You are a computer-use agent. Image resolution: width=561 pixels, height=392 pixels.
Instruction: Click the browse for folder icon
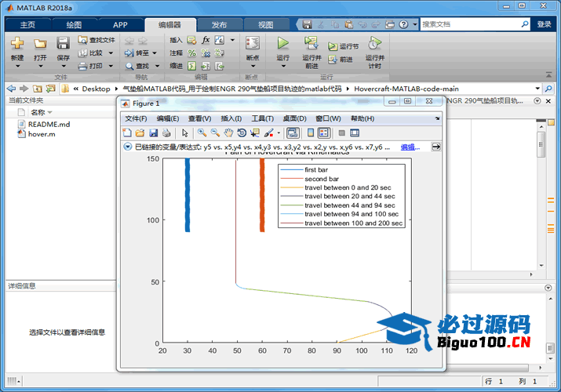50,89
